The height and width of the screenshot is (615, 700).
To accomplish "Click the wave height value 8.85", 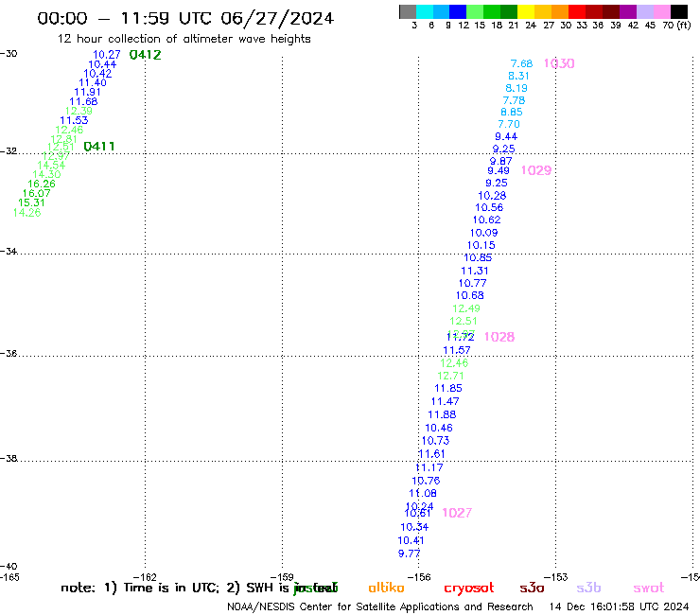I will click(x=512, y=112).
